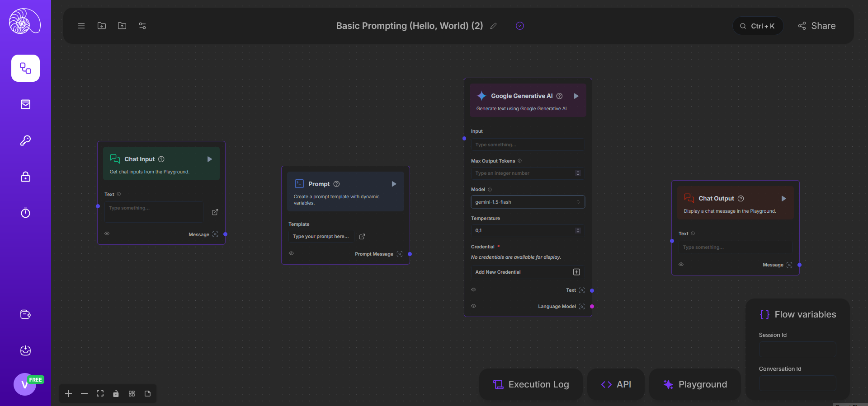Click the pencil icon to rename flow
The height and width of the screenshot is (406, 868).
click(x=494, y=26)
